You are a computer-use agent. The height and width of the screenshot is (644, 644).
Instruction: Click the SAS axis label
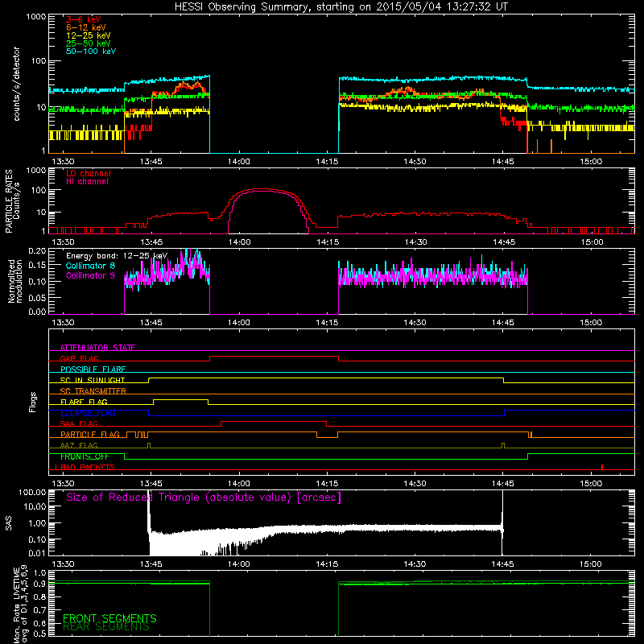pyautogui.click(x=9, y=522)
